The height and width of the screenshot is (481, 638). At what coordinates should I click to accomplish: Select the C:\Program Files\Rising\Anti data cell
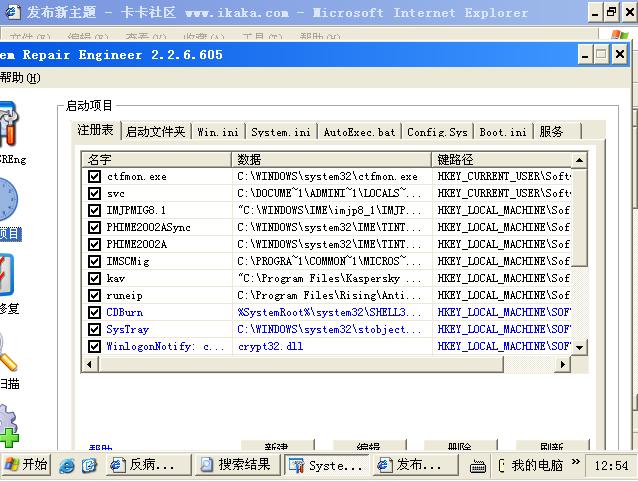(x=331, y=295)
